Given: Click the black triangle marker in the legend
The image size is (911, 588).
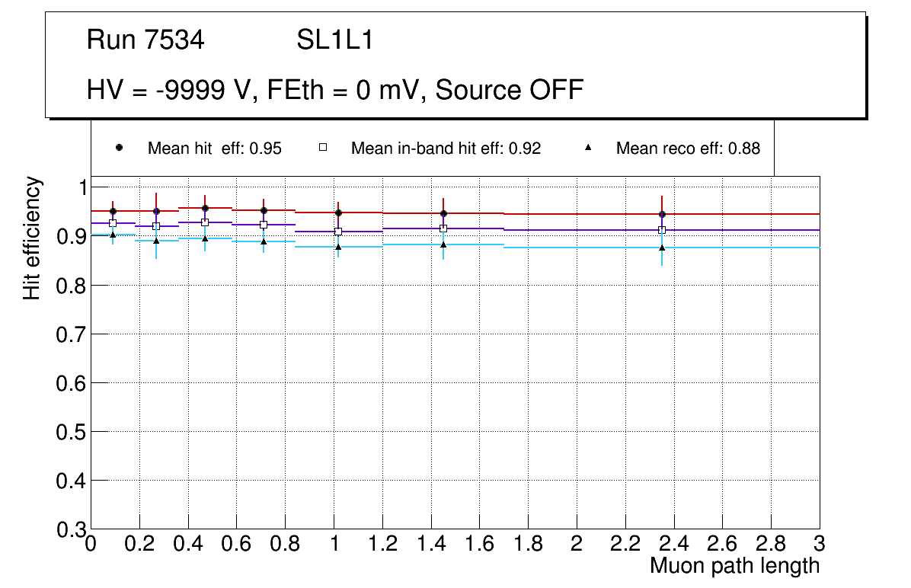Looking at the screenshot, I should click(x=588, y=148).
